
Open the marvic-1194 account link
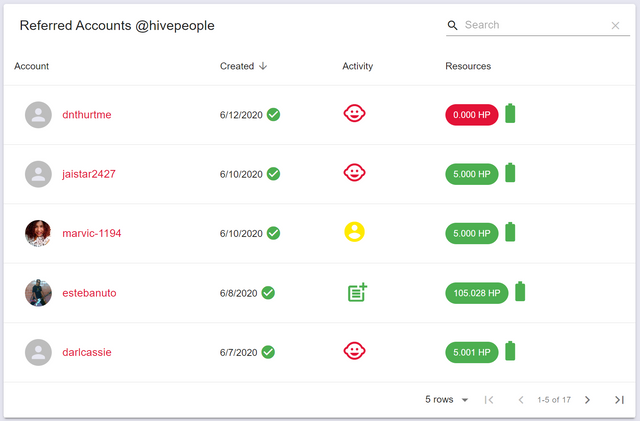(x=91, y=233)
